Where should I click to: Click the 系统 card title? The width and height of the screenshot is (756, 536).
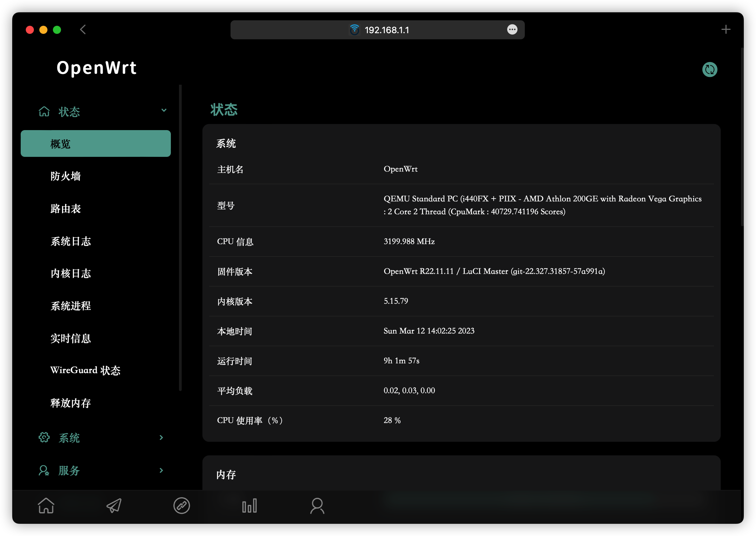(x=226, y=143)
